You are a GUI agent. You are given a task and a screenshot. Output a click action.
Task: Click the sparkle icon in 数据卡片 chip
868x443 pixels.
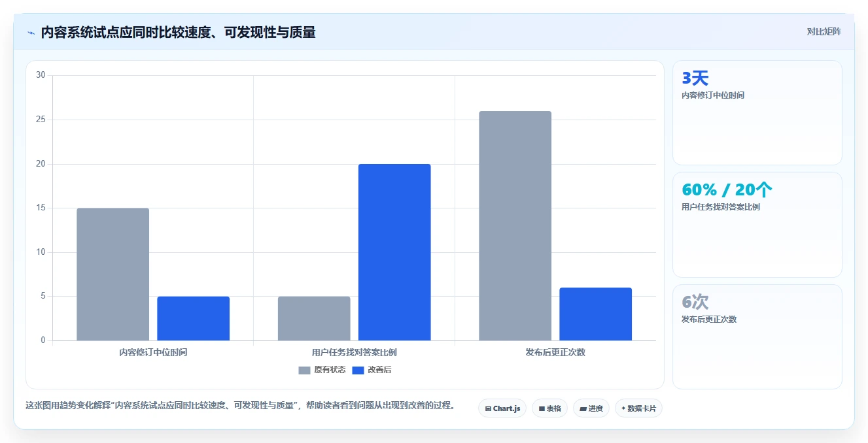[x=623, y=409]
